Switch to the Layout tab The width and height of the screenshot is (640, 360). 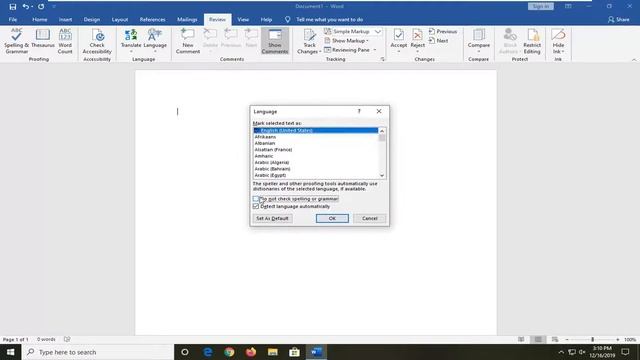120,19
